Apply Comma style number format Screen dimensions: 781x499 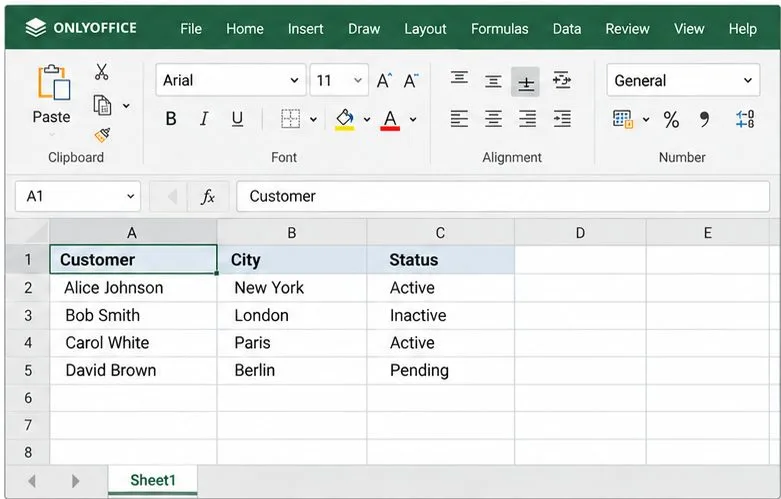pyautogui.click(x=704, y=119)
